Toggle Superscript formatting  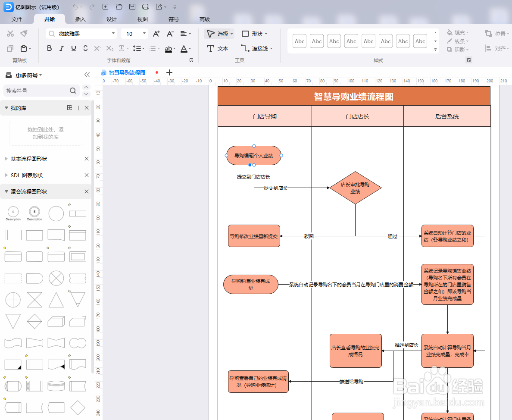tap(98, 48)
